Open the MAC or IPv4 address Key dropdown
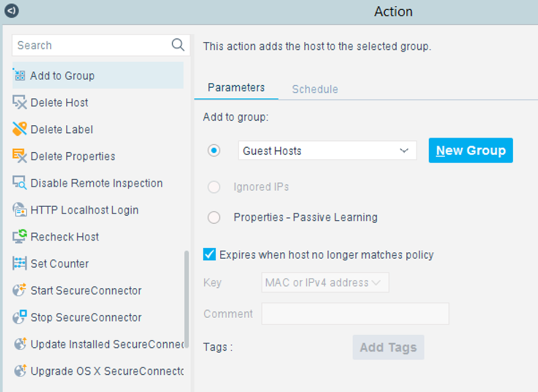Image resolution: width=538 pixels, height=392 pixels. [325, 282]
